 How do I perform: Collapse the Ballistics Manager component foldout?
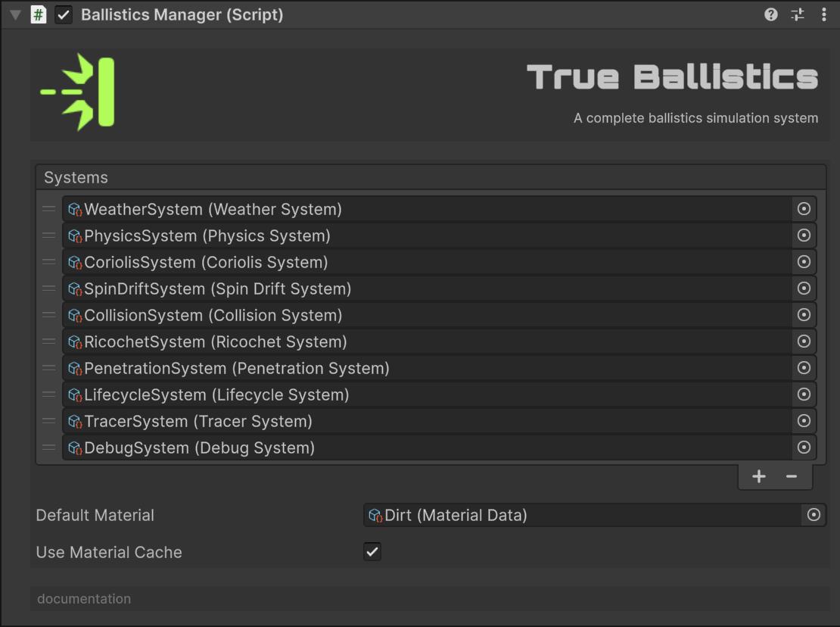16,14
